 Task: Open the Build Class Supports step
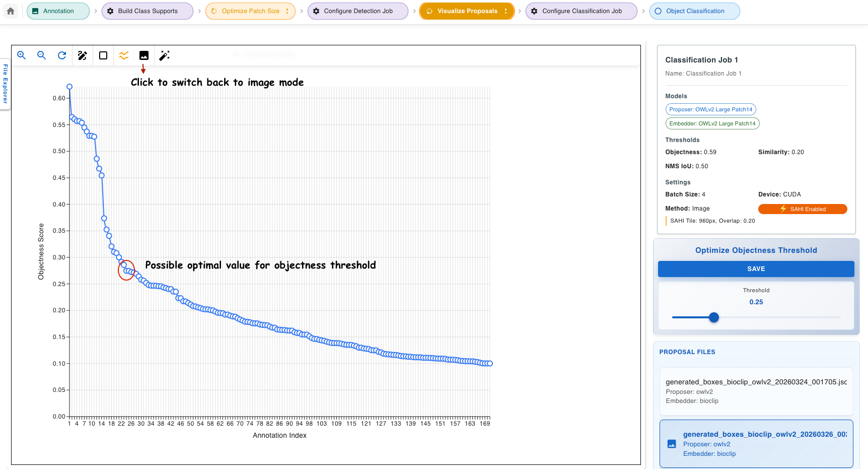(148, 11)
